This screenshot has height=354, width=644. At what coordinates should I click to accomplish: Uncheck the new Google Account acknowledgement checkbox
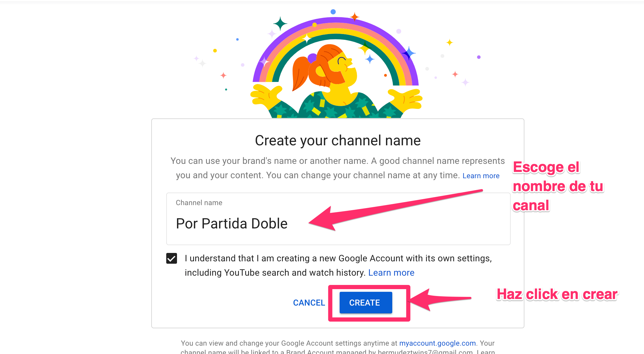tap(172, 258)
